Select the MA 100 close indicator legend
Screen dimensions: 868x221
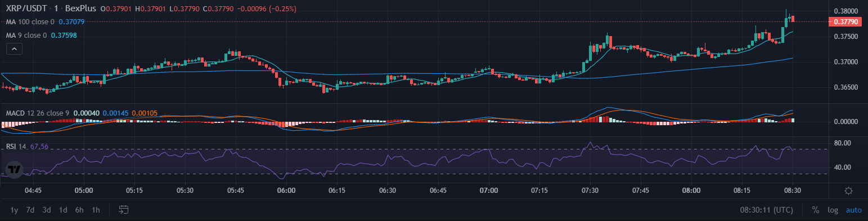click(30, 22)
